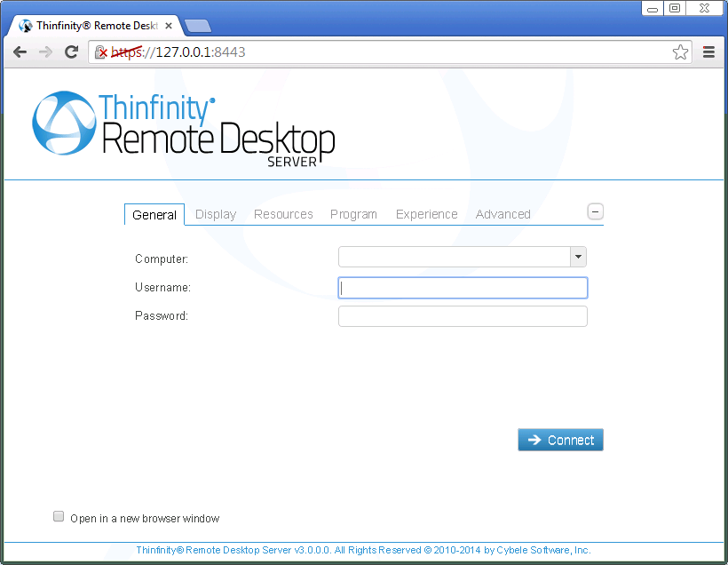Switch to the Display tab
The height and width of the screenshot is (565, 728).
coord(216,214)
